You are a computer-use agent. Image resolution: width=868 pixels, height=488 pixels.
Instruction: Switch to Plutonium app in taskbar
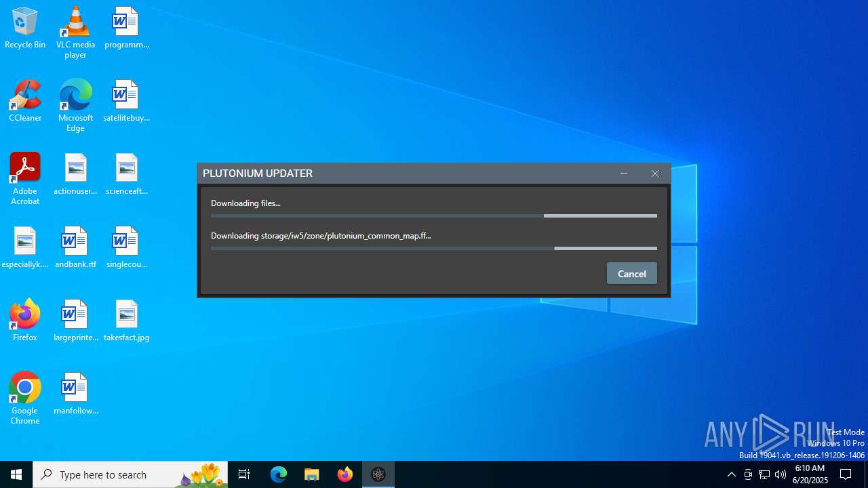click(x=378, y=474)
